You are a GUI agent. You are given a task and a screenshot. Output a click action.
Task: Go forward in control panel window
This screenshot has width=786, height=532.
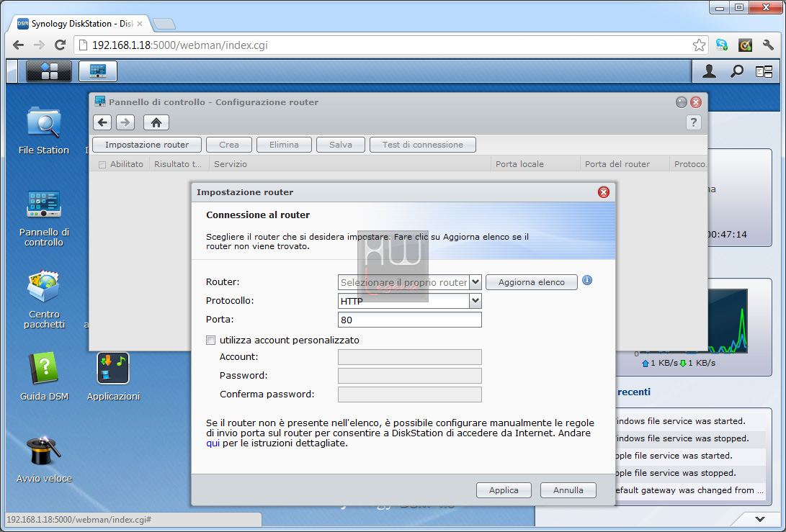tap(125, 122)
